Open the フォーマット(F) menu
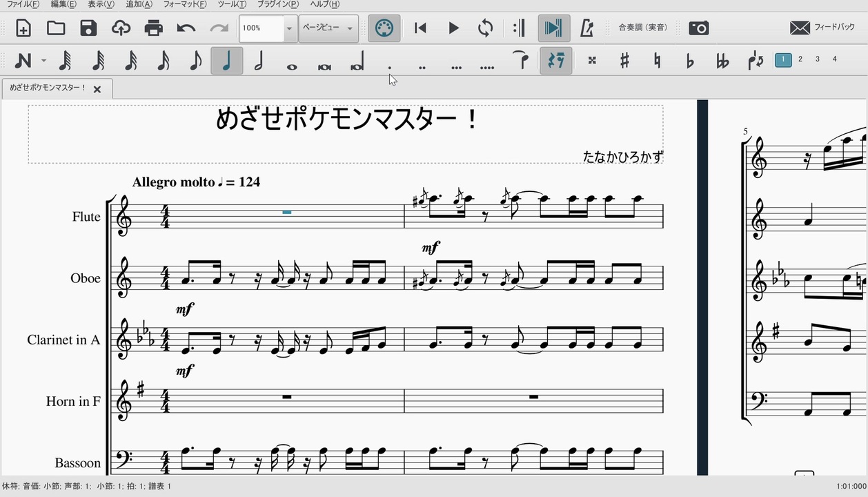The height and width of the screenshot is (497, 868). click(185, 4)
